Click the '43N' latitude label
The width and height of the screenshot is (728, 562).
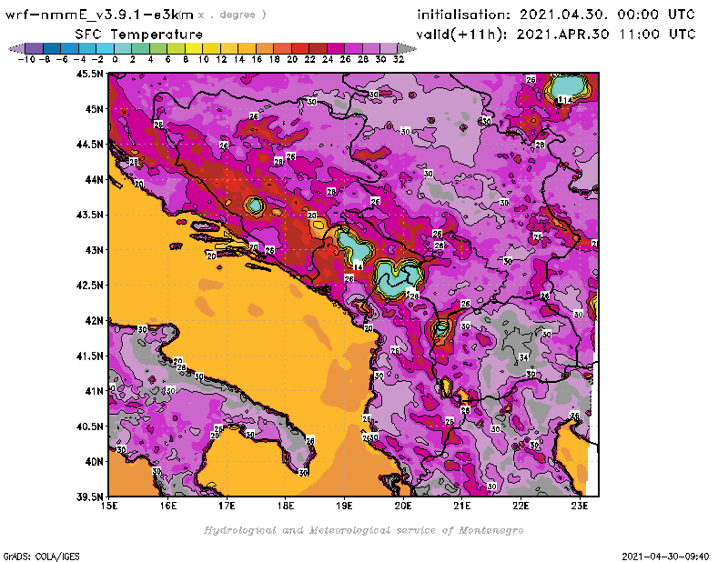[94, 250]
